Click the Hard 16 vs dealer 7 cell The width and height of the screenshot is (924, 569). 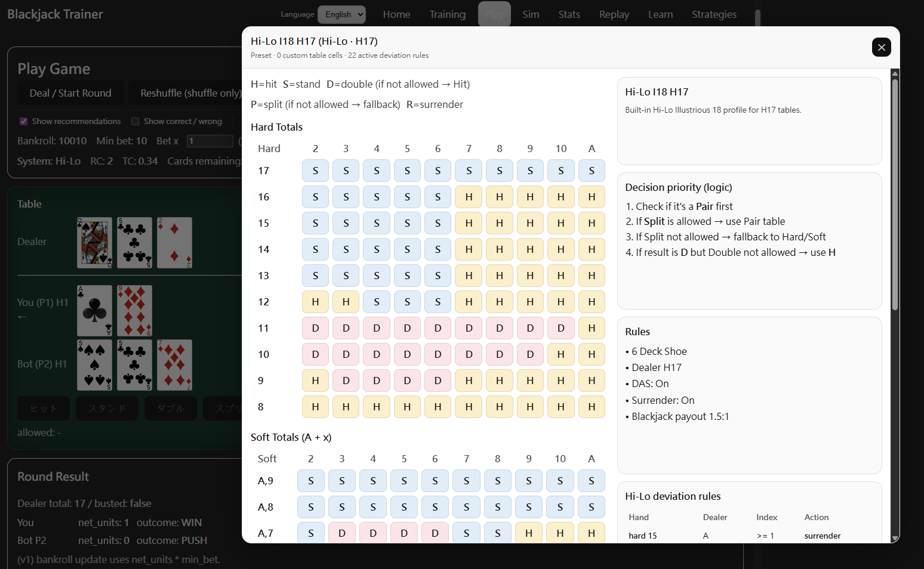pos(469,197)
